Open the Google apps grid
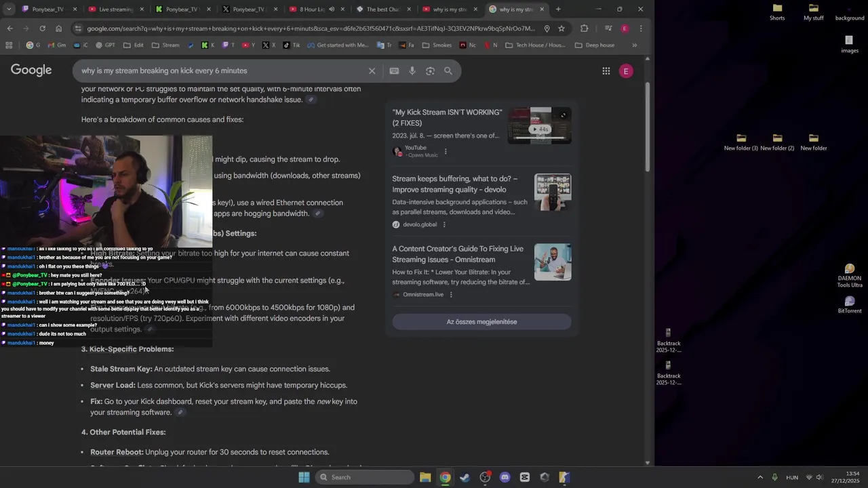This screenshot has width=868, height=488. coord(606,71)
